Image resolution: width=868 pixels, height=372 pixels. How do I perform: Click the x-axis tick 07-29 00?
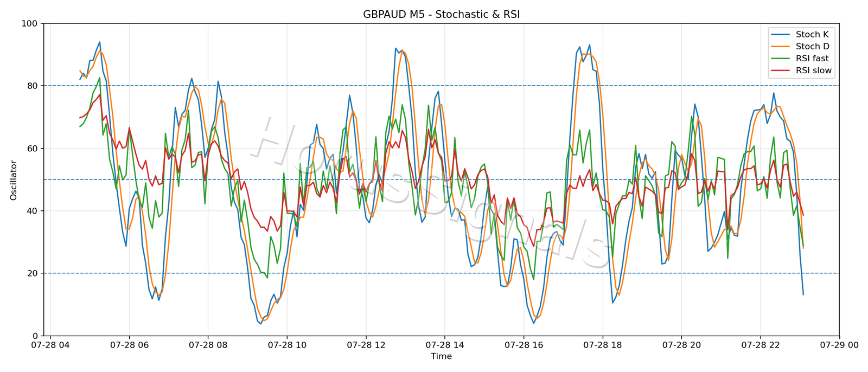pos(839,345)
